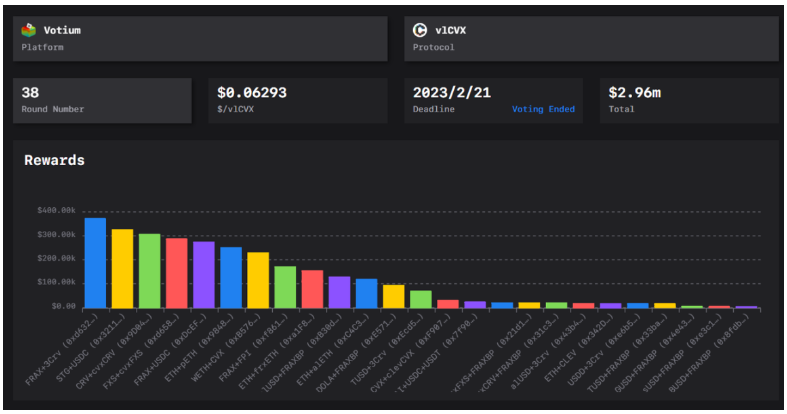Click the CRV+cvxCRV (0x9D04…) axis label
The width and height of the screenshot is (787, 414).
tap(113, 351)
